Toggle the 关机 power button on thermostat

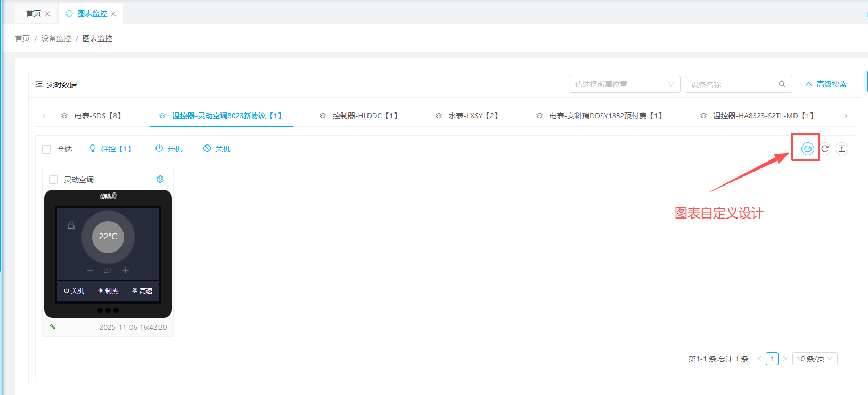pyautogui.click(x=74, y=291)
